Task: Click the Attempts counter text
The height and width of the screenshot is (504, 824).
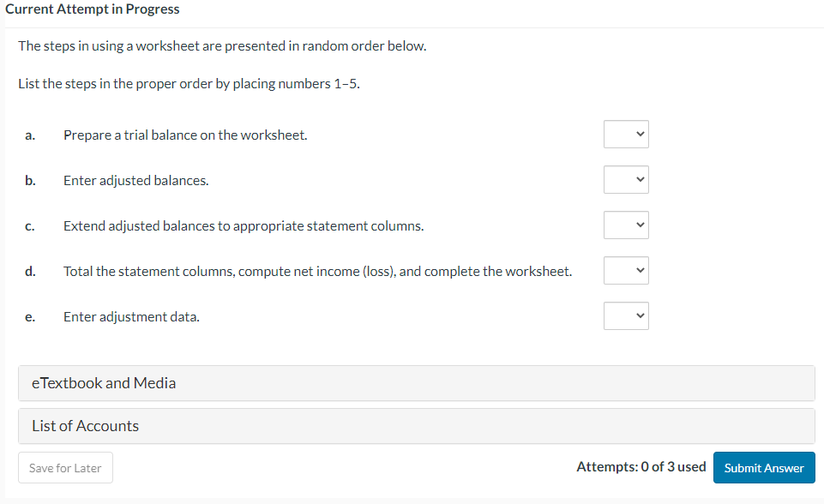Action: [641, 466]
